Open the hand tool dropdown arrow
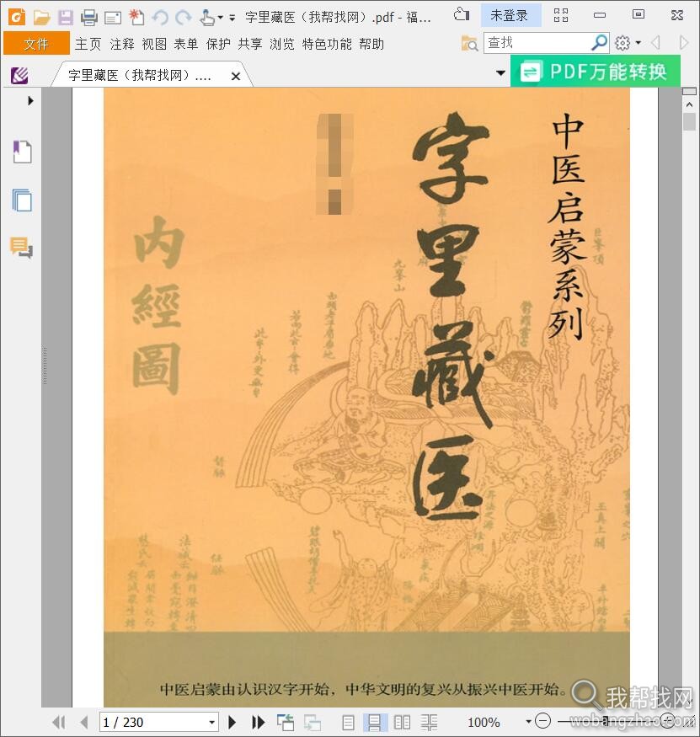Screen dimensions: 700x737 point(220,18)
